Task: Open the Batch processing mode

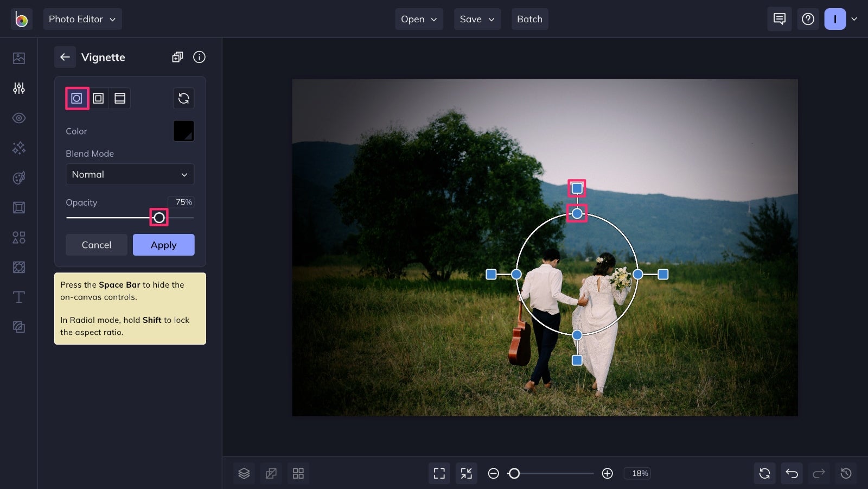Action: click(x=529, y=19)
